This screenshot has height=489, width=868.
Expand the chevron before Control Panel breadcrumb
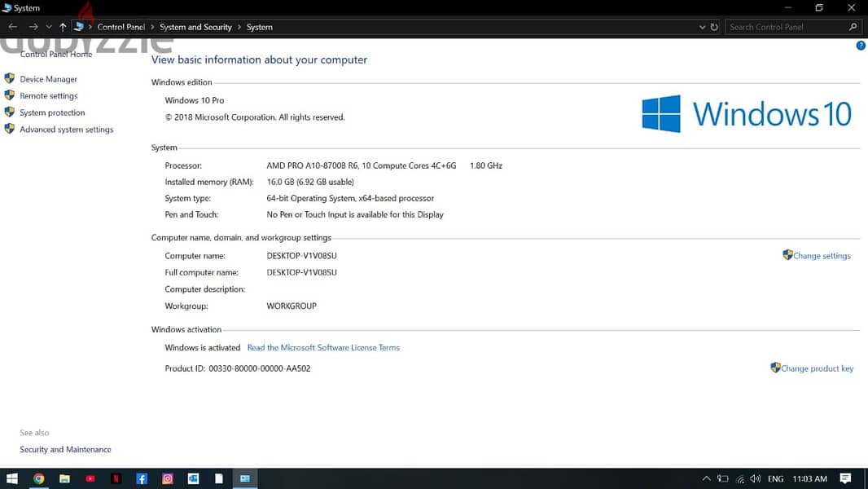coord(90,27)
